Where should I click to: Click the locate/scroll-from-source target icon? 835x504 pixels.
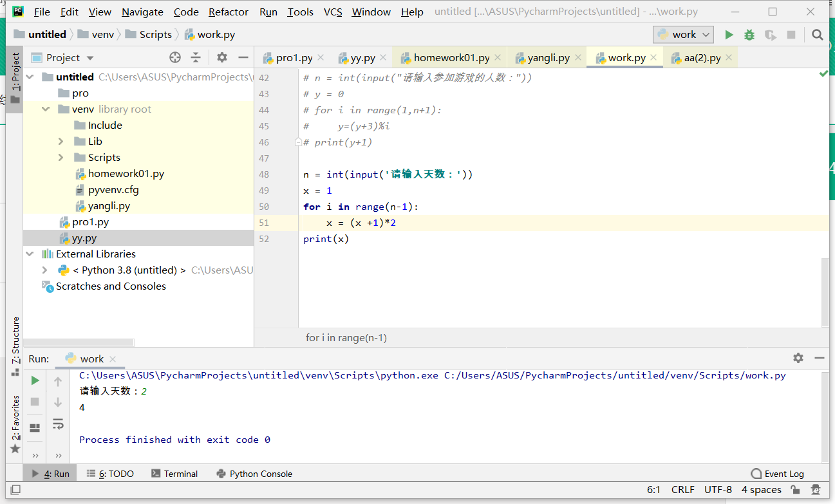[175, 57]
